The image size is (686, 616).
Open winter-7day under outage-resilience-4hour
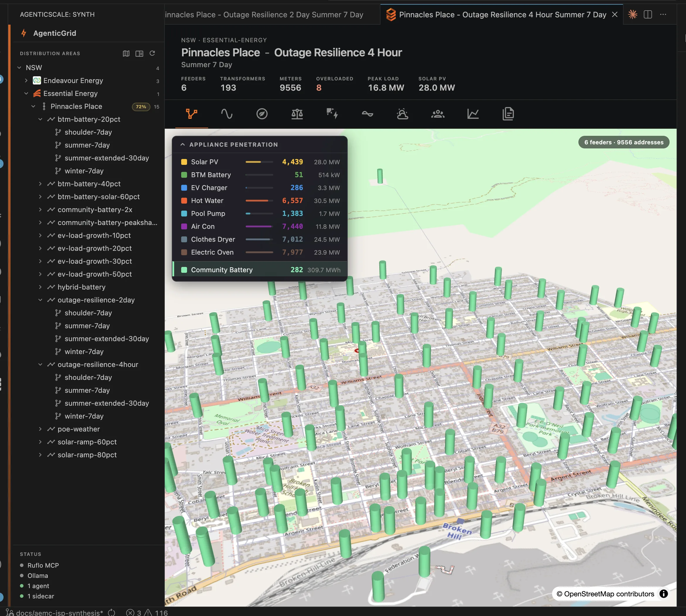tap(84, 416)
